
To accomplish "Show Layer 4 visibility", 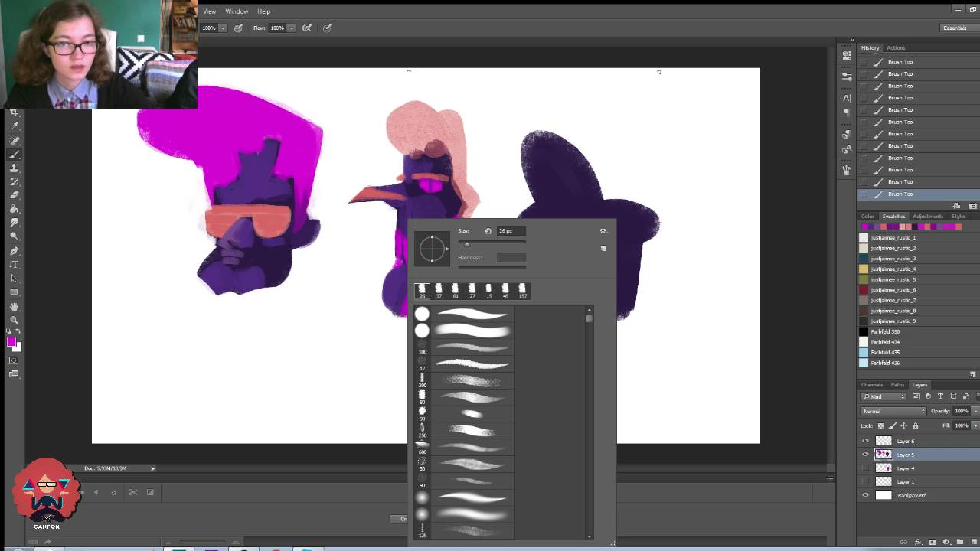I will (865, 468).
